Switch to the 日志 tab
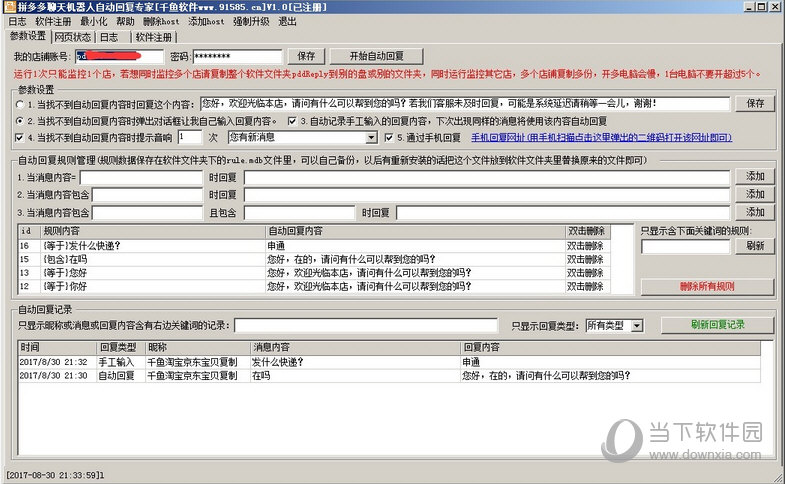 109,37
